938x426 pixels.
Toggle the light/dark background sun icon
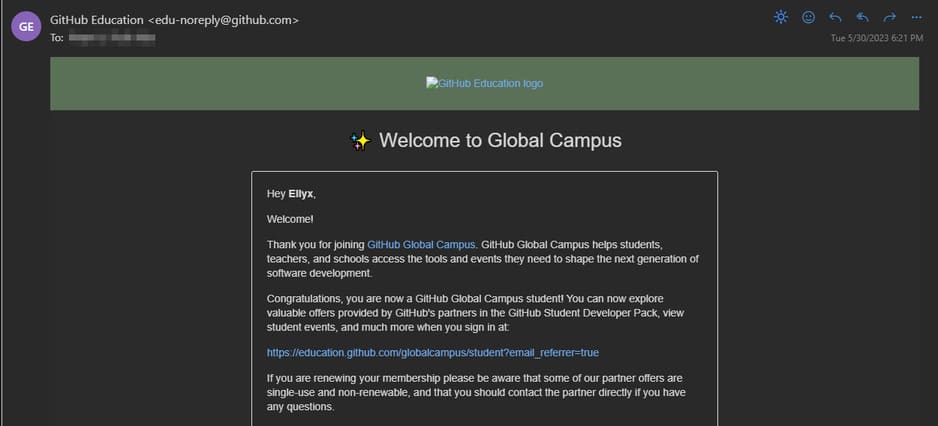[x=781, y=17]
